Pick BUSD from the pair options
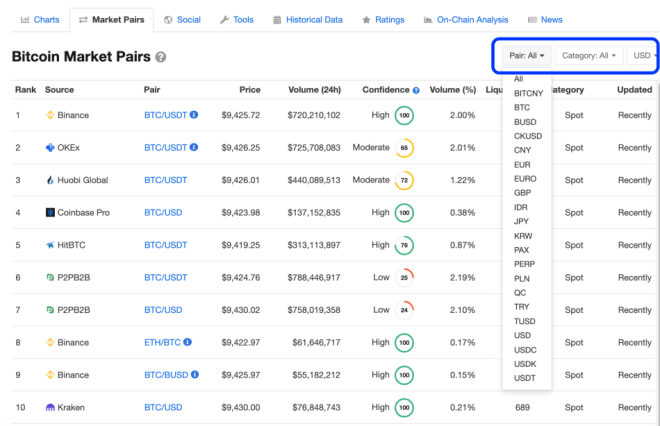This screenshot has height=426, width=660. pyautogui.click(x=524, y=121)
